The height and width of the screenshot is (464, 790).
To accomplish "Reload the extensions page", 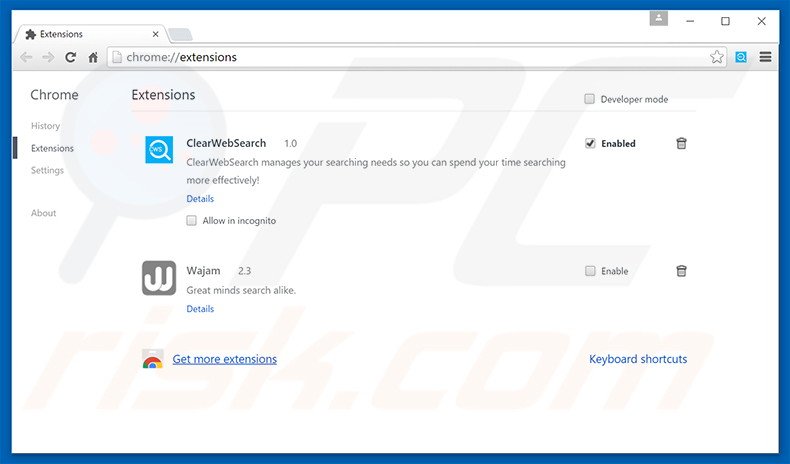I will (71, 57).
